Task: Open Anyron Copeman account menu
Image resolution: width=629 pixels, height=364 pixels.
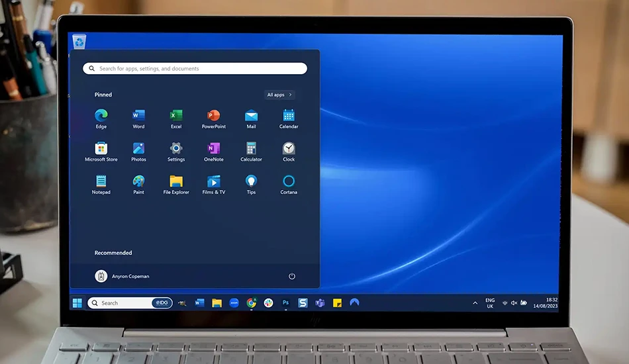Action: [122, 276]
